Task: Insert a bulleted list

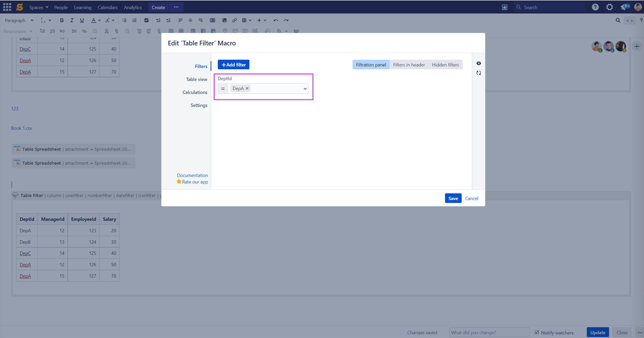Action: 124,20
